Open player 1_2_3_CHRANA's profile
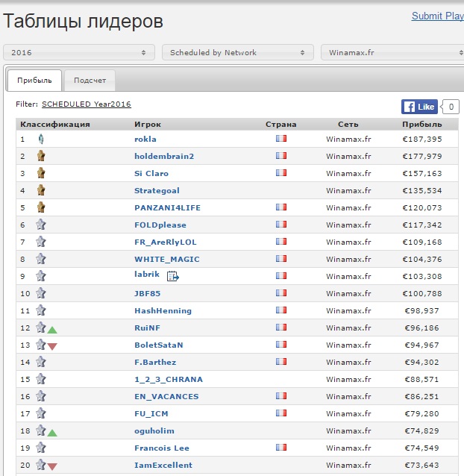 tap(169, 380)
